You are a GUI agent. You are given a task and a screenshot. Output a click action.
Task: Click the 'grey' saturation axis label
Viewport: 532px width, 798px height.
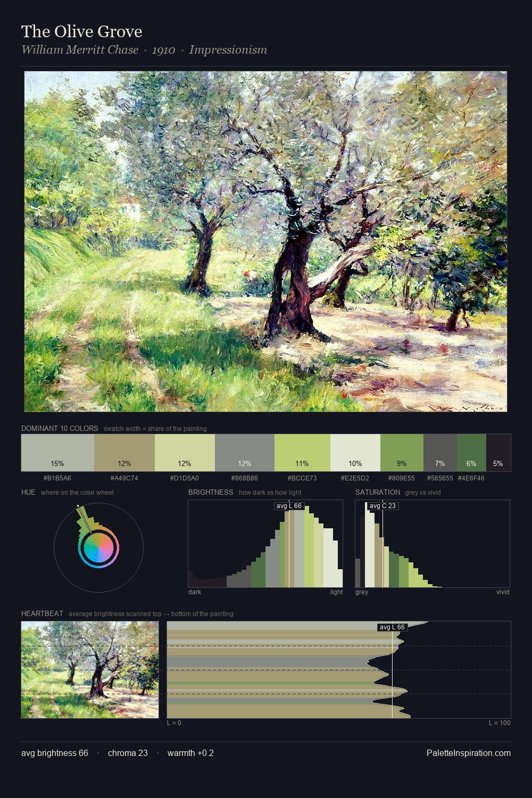click(362, 592)
